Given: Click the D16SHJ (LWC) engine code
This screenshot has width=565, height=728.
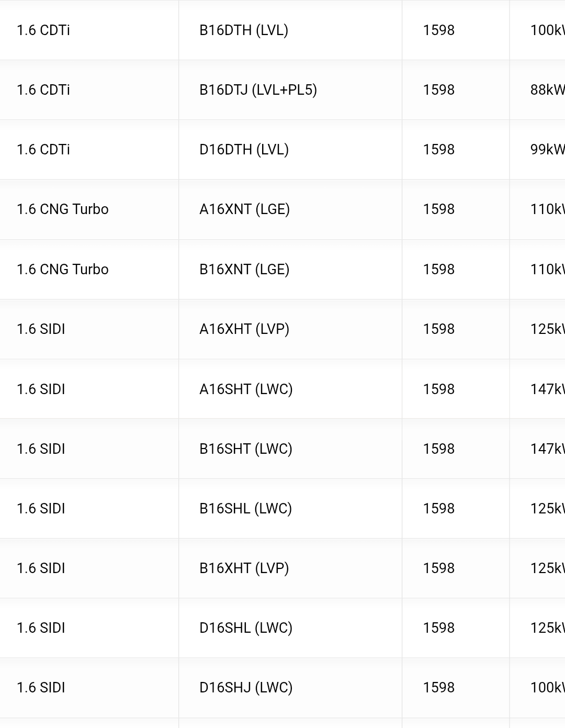Looking at the screenshot, I should (246, 688).
